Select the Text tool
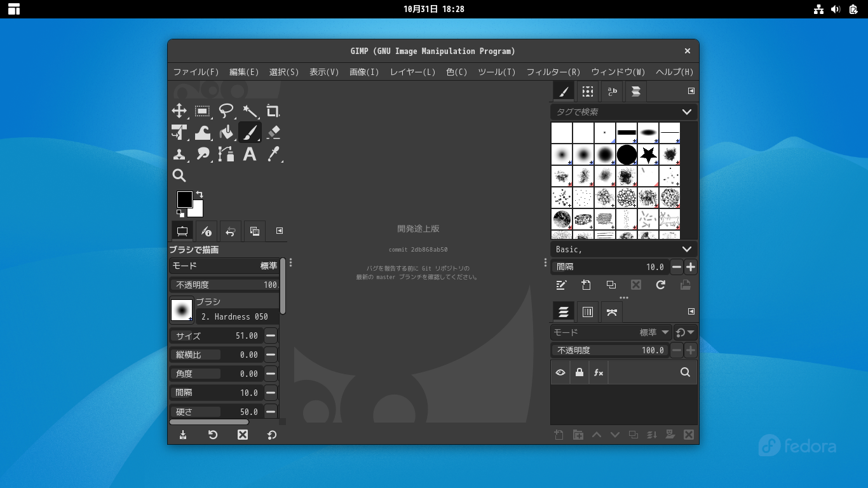 tap(250, 154)
